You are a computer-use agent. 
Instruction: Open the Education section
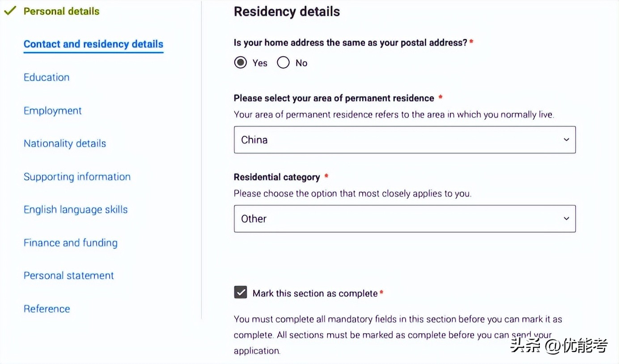(x=47, y=77)
